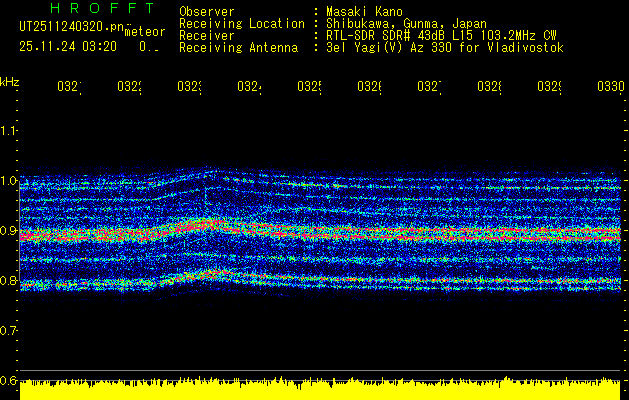
Task: Click the RTL-SDR SDR# 103.2MHz CW text
Action: click(441, 36)
